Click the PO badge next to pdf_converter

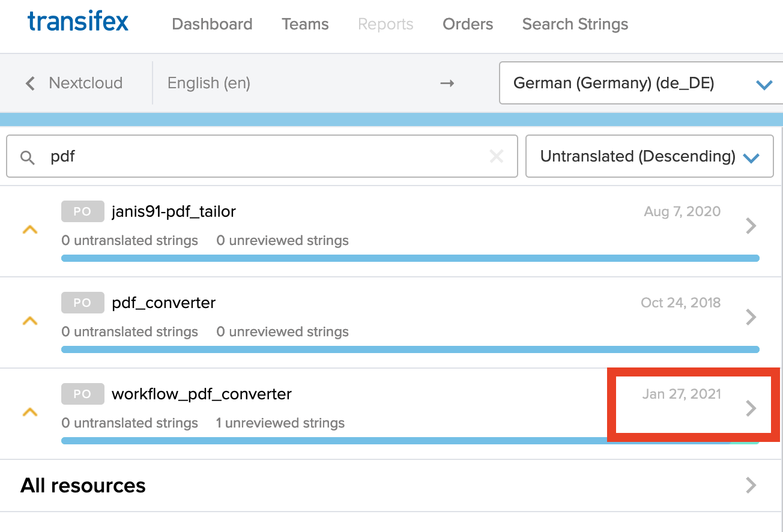point(82,302)
